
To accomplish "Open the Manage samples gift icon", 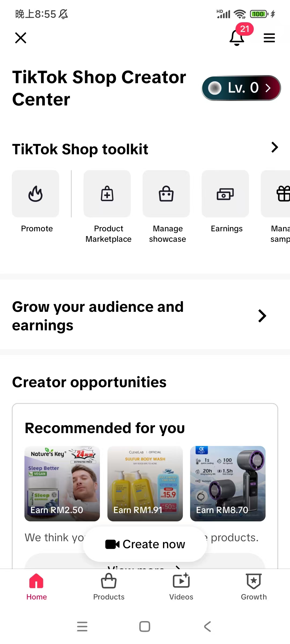I will (x=276, y=194).
